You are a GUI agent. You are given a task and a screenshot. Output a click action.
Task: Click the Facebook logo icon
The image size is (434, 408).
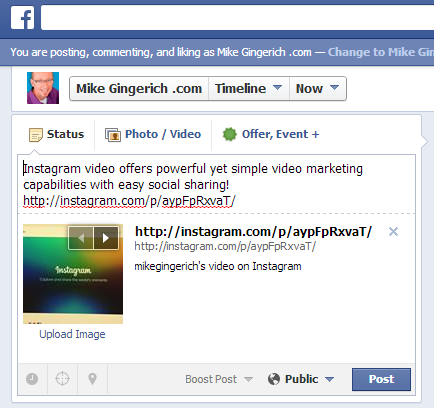click(22, 18)
